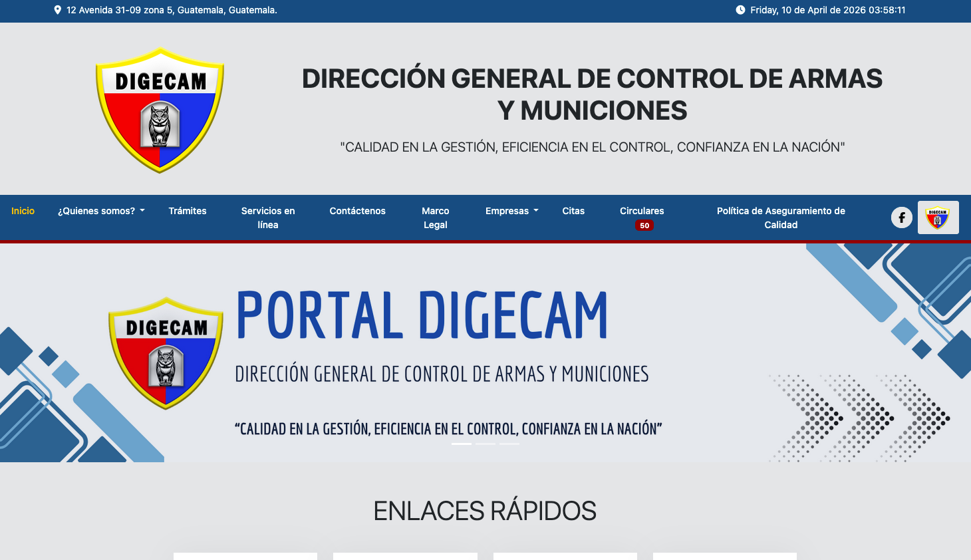Select the second carousel slide indicator
This screenshot has height=560, width=971.
(x=485, y=444)
